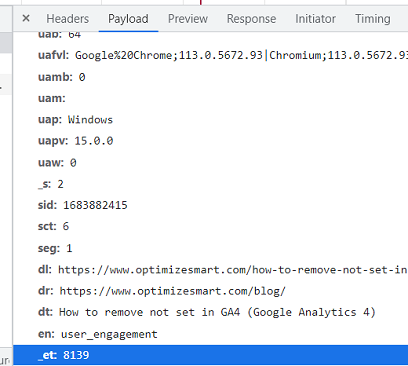Click the uap: Windows row
The image size is (408, 366).
[211, 120]
